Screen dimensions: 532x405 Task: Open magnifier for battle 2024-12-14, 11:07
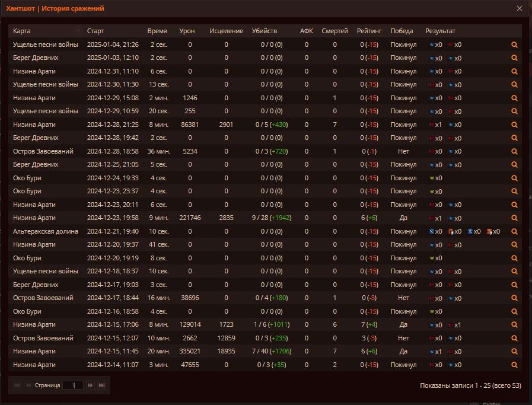pyautogui.click(x=514, y=365)
